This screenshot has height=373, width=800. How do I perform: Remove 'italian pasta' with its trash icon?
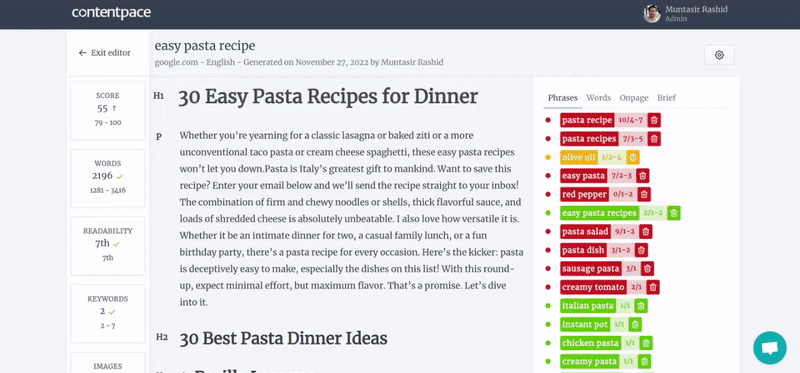[641, 306]
